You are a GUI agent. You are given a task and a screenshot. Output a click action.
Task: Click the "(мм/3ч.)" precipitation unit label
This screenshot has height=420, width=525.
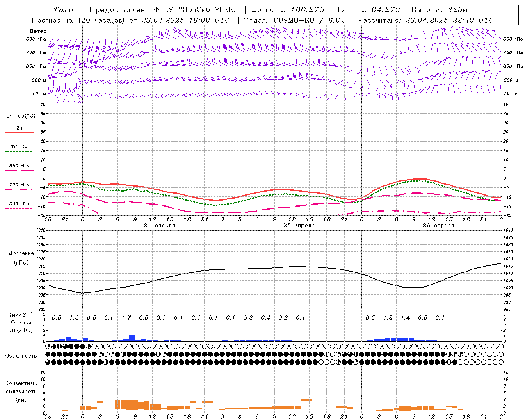click(21, 315)
